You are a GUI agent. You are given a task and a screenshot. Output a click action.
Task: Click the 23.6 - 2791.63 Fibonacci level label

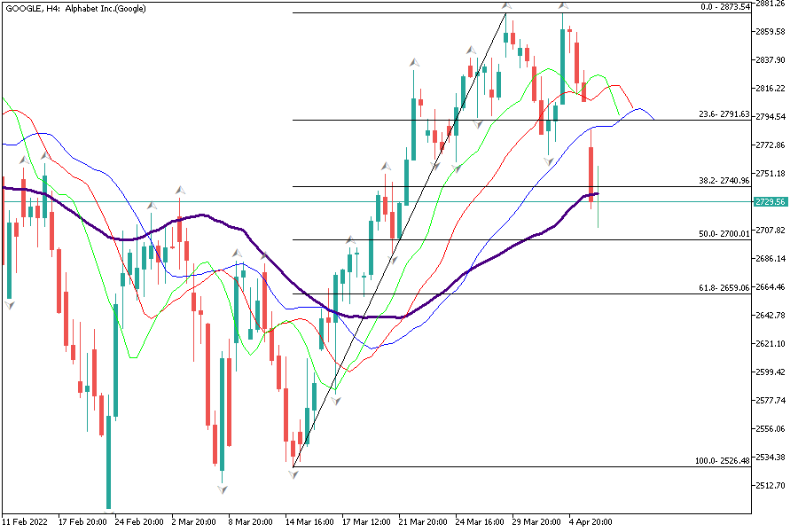click(x=723, y=114)
